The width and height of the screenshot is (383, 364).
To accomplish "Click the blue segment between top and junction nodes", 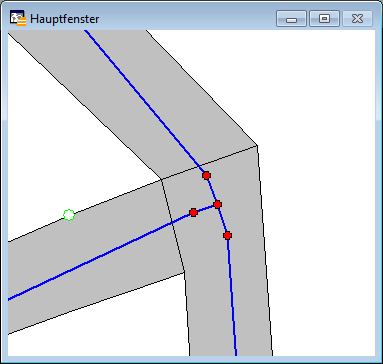I will point(212,190).
